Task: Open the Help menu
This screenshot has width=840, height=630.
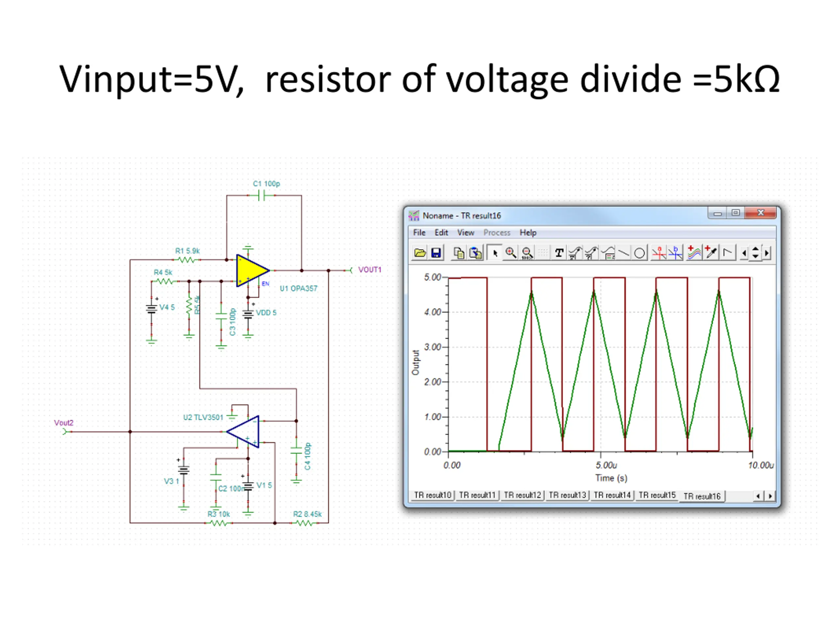Action: pyautogui.click(x=528, y=233)
